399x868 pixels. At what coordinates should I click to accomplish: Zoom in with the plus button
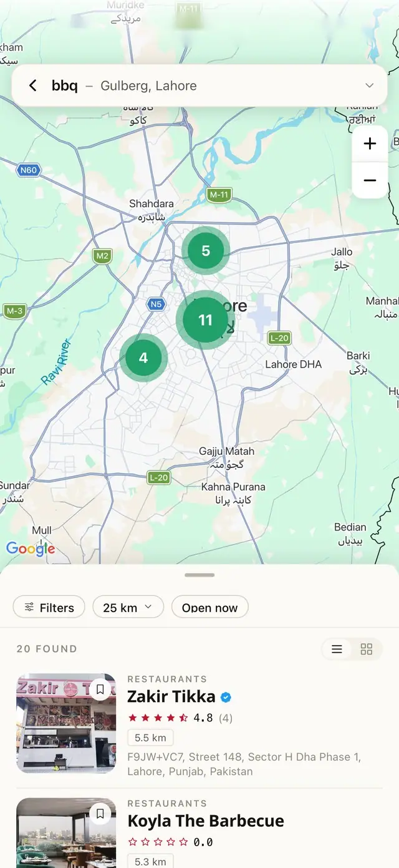pyautogui.click(x=370, y=144)
